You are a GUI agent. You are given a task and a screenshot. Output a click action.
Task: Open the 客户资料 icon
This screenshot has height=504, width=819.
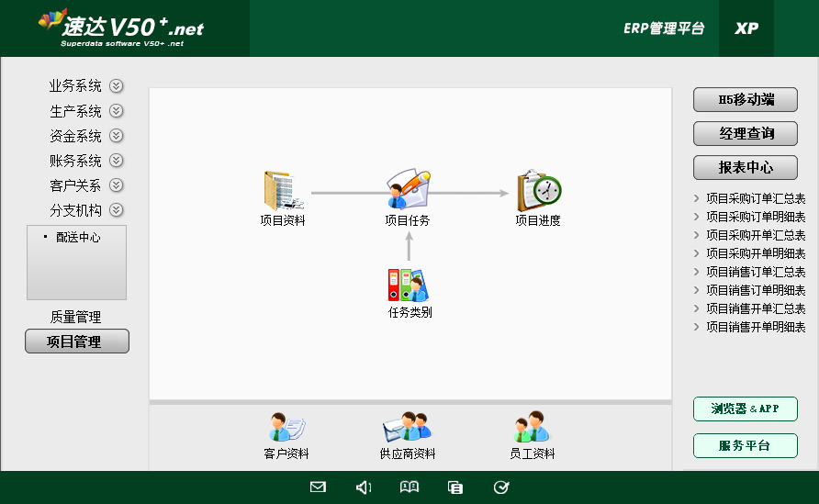pos(286,427)
